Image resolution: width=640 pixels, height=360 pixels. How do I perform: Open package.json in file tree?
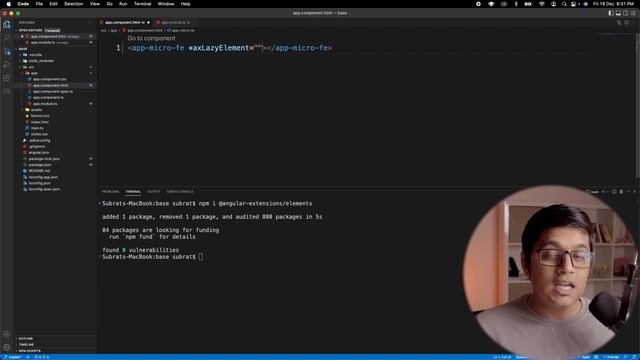pos(40,165)
